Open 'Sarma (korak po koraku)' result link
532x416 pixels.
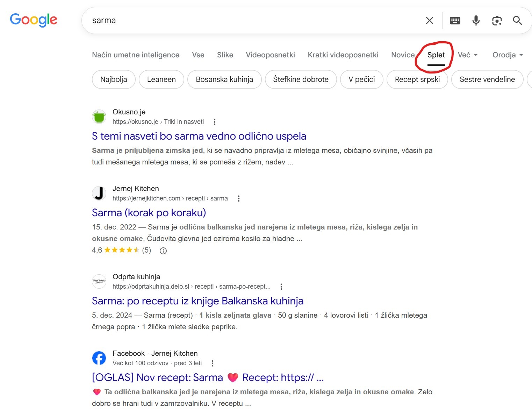[x=149, y=213]
